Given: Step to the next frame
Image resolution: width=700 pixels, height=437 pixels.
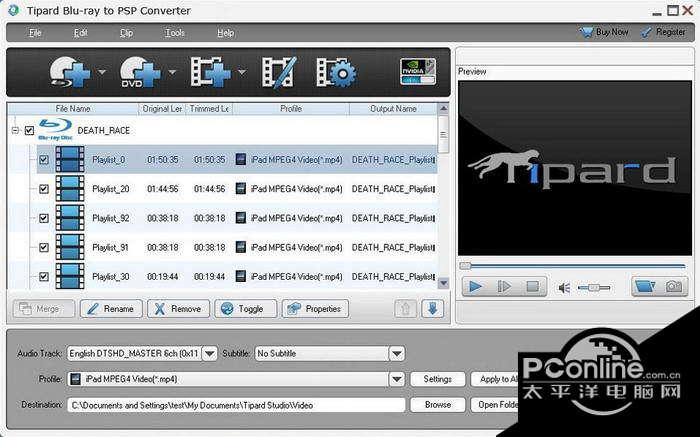Looking at the screenshot, I should tap(504, 287).
